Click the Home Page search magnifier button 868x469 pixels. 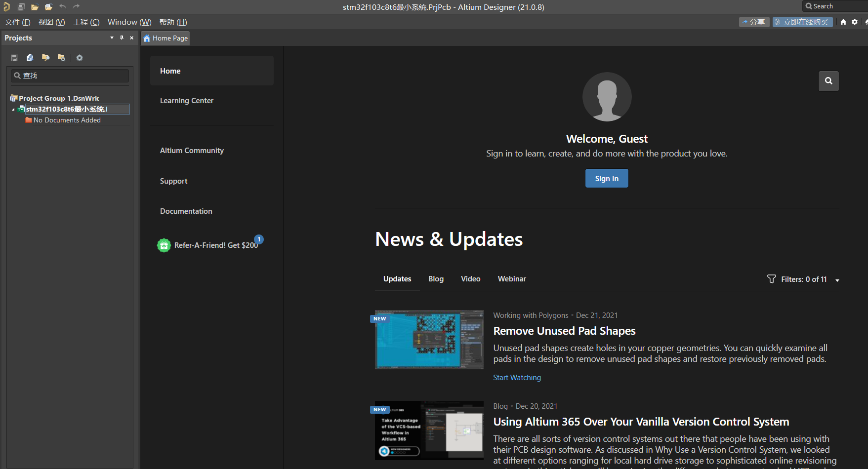point(828,81)
